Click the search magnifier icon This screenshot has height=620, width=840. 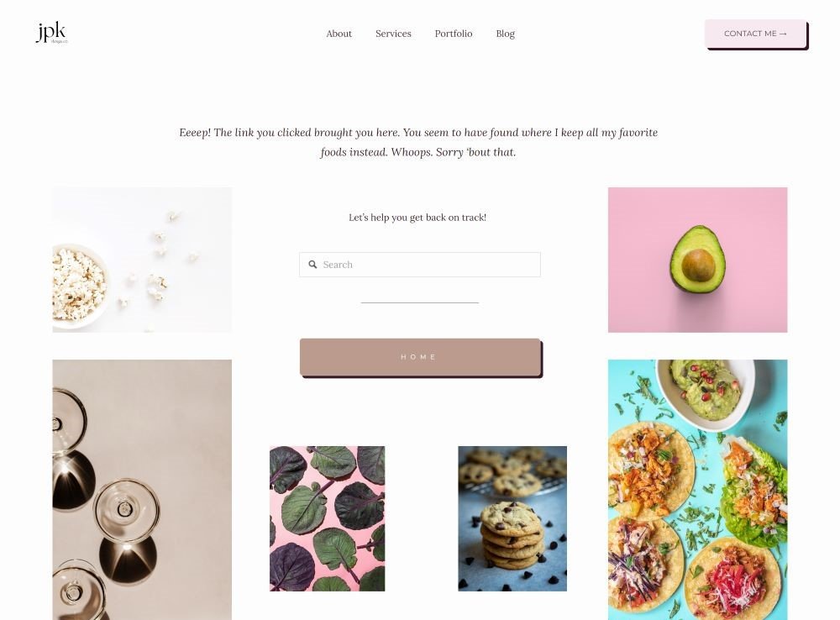point(312,264)
